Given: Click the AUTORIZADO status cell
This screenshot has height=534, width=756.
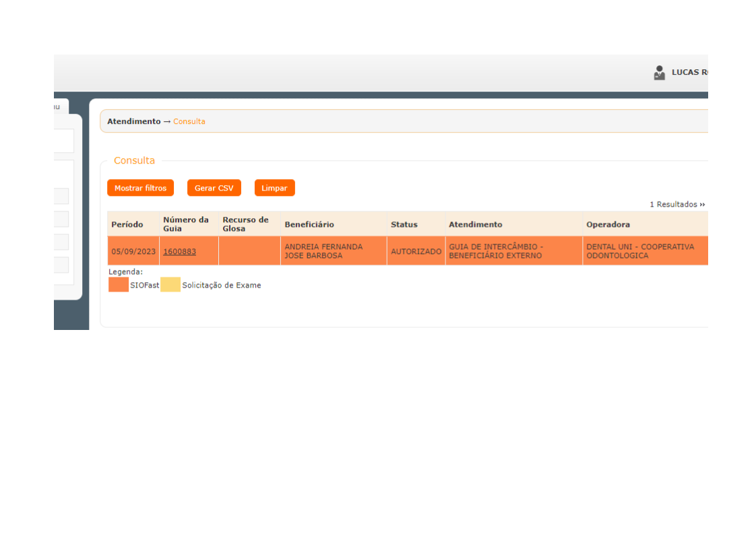Looking at the screenshot, I should (416, 251).
